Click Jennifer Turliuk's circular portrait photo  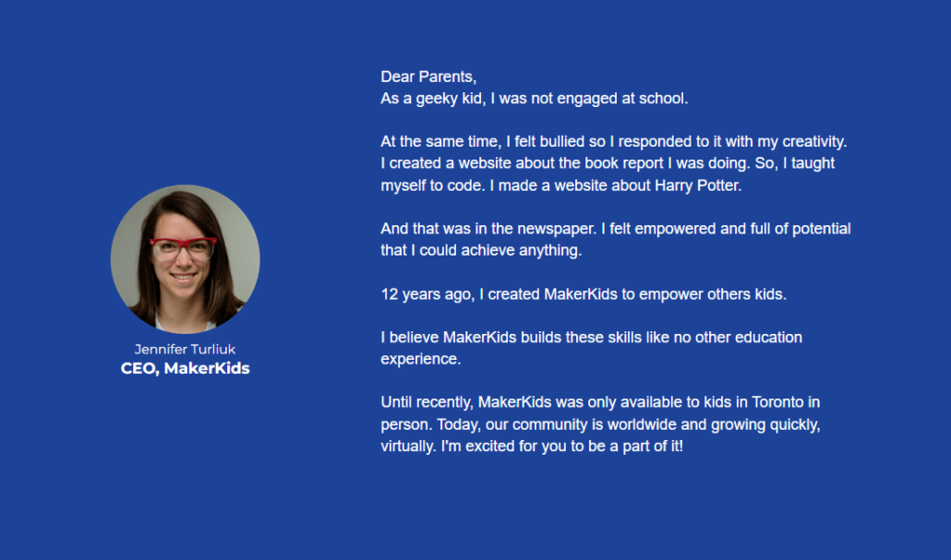[x=185, y=259]
